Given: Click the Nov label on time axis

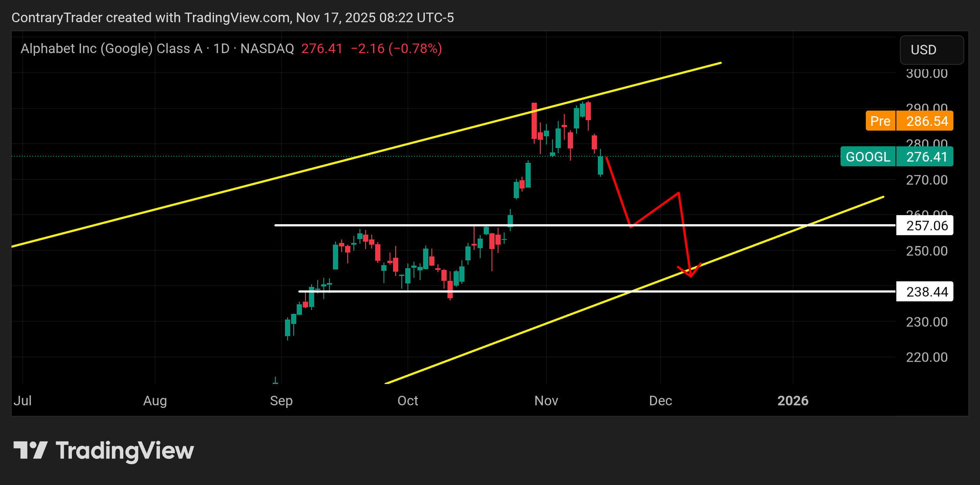Looking at the screenshot, I should click(x=546, y=401).
